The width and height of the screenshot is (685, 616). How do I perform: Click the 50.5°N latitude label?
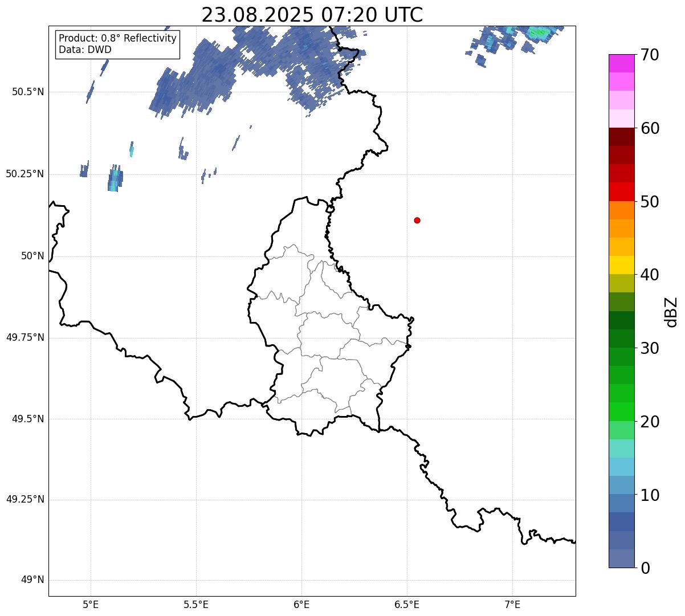pyautogui.click(x=27, y=92)
